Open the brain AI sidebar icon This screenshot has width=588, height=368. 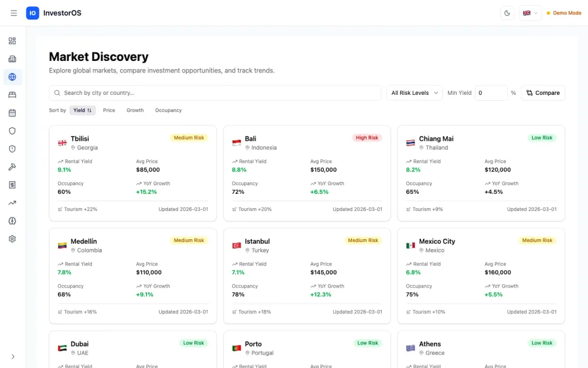click(x=13, y=221)
